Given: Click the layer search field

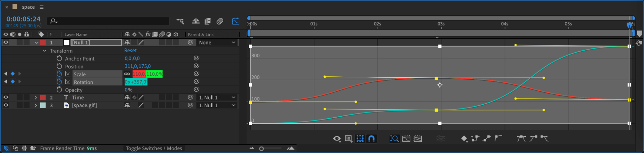Looking at the screenshot, I should (110, 21).
